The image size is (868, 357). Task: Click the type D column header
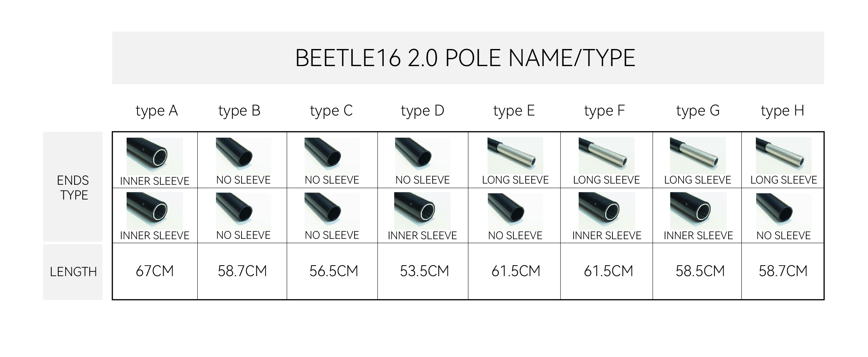pyautogui.click(x=423, y=111)
